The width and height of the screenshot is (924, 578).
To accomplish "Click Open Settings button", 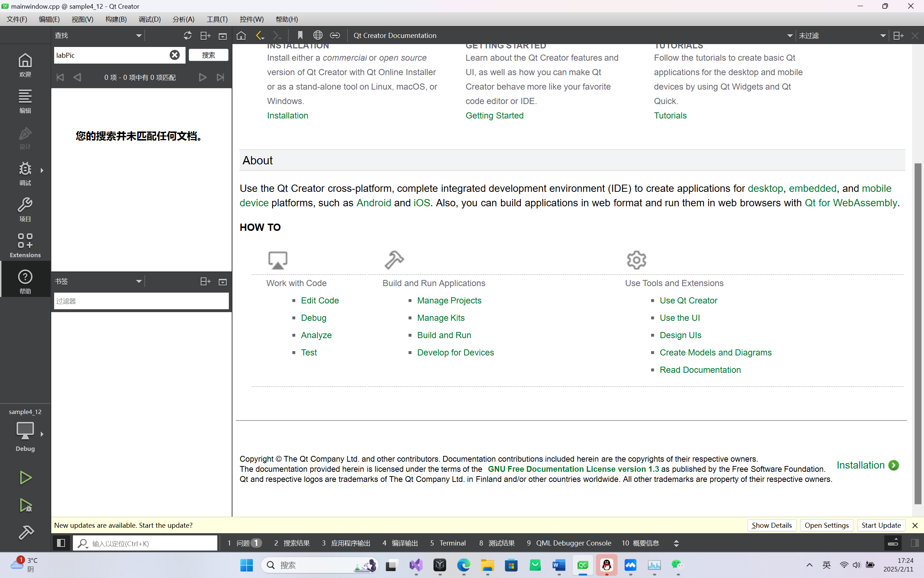I will click(826, 525).
